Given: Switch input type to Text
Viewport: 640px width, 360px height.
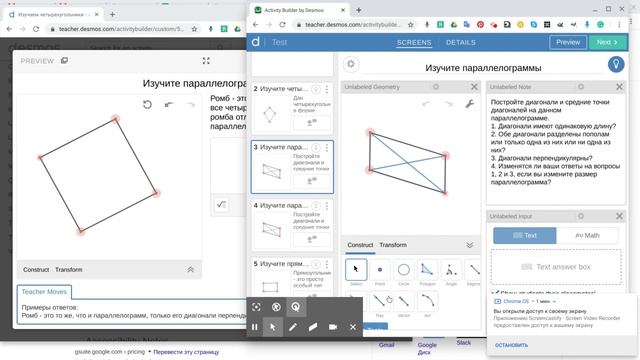Looking at the screenshot, I should 524,236.
